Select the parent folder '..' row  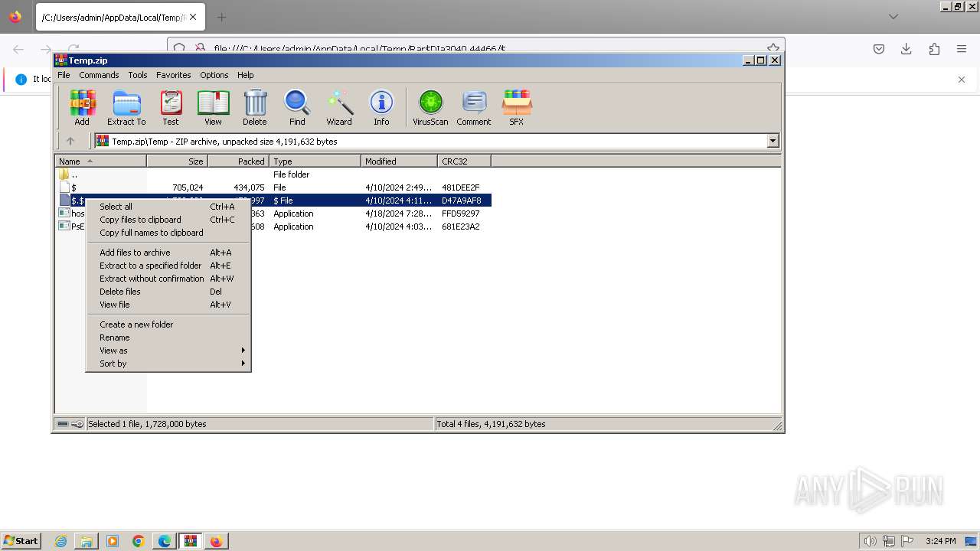[x=274, y=174]
